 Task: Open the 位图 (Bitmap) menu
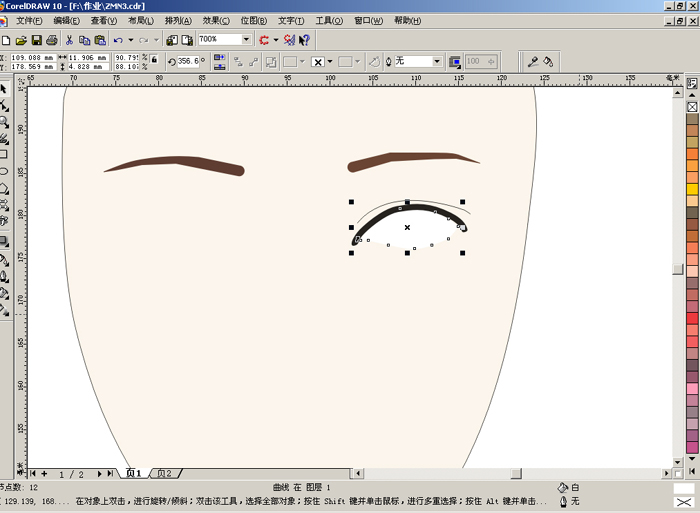[253, 20]
